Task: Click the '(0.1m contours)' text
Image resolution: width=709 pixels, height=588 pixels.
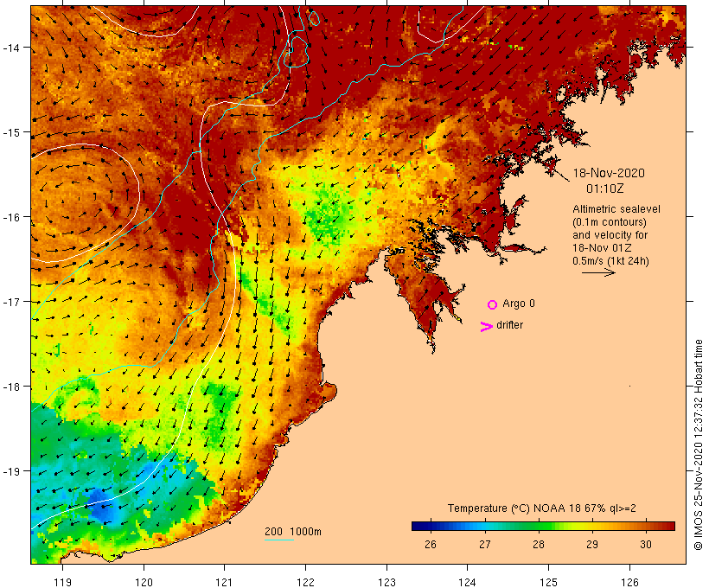Action: coord(609,222)
